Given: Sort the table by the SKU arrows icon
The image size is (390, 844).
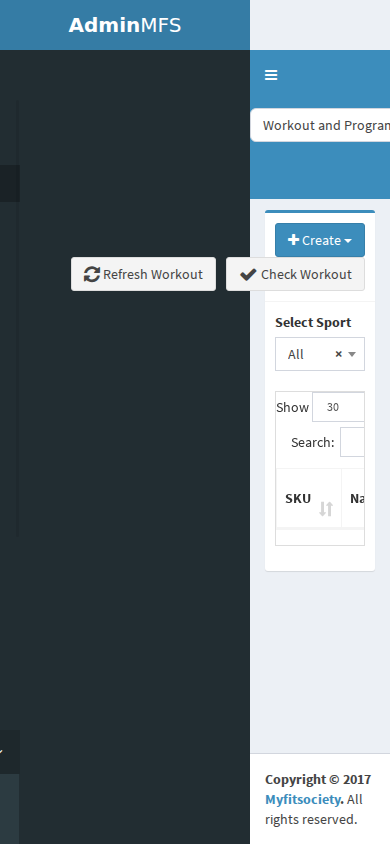Looking at the screenshot, I should click(x=326, y=509).
